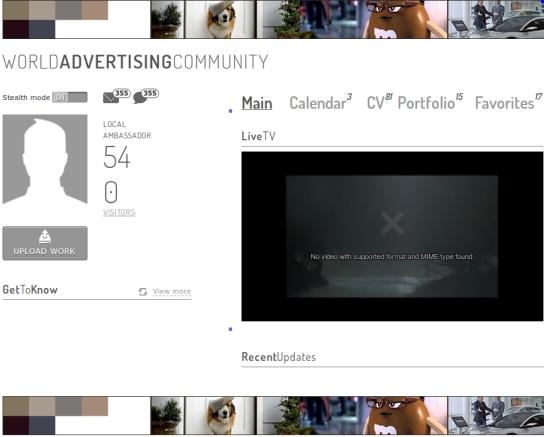
Task: Click the refresh icon beside View more
Action: [x=143, y=292]
